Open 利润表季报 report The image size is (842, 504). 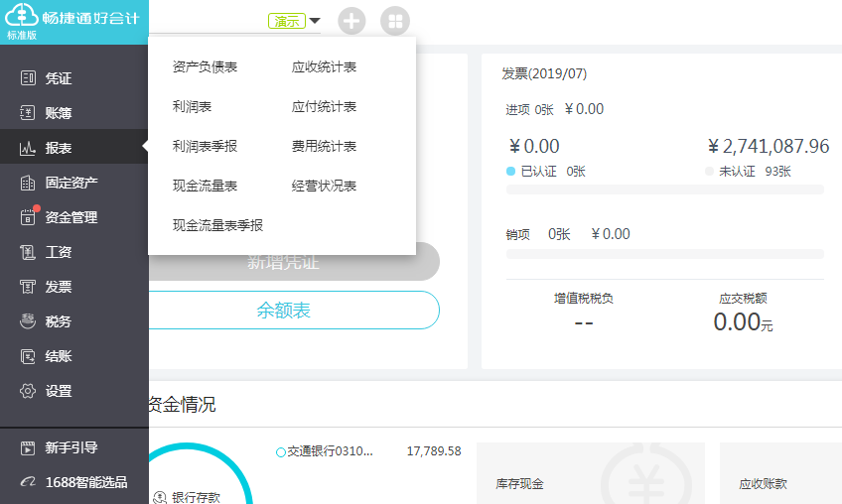pyautogui.click(x=205, y=147)
